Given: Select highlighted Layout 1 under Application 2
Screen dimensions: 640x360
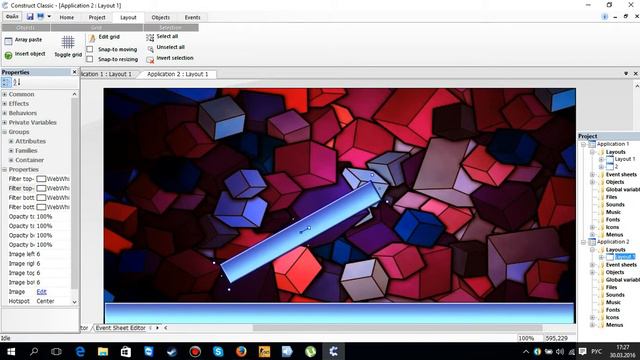Looking at the screenshot, I should tap(625, 257).
